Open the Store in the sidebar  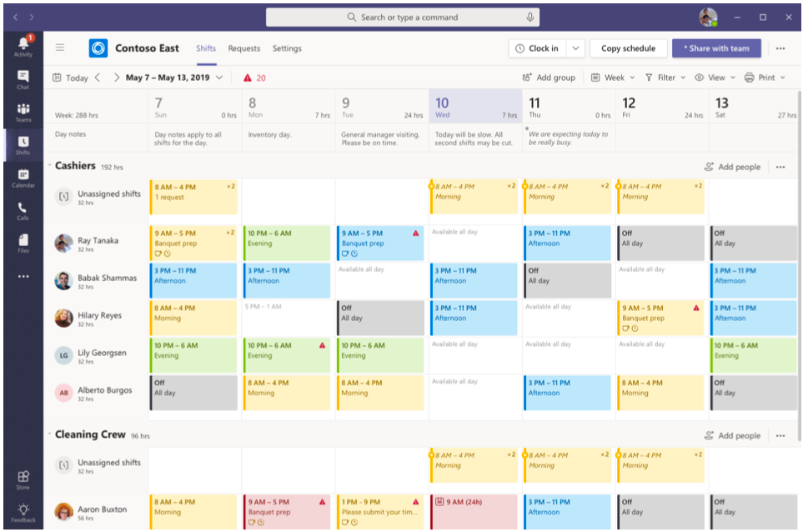click(23, 479)
